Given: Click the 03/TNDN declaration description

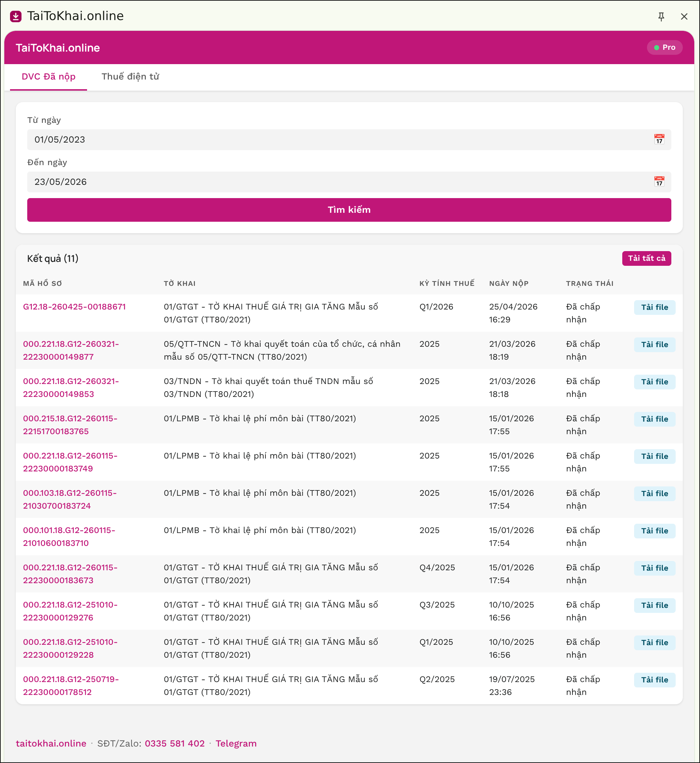Looking at the screenshot, I should 268,387.
